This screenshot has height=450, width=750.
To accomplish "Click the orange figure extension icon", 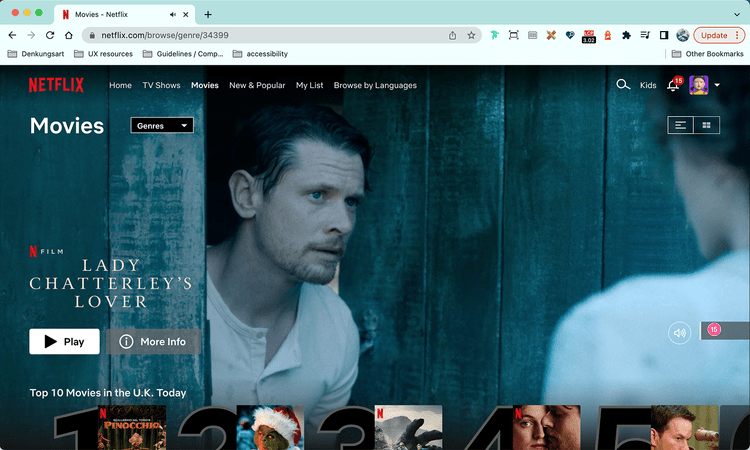I will pos(607,35).
